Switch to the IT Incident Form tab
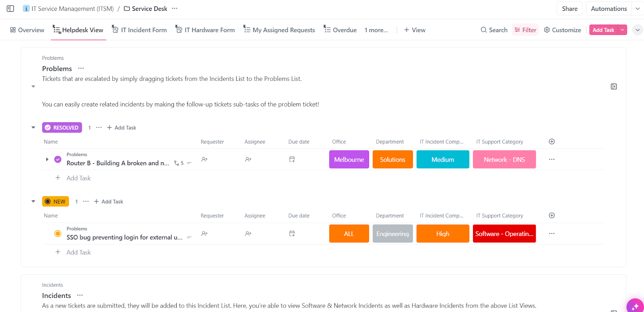Screen dimensions: 644x312 [139, 30]
